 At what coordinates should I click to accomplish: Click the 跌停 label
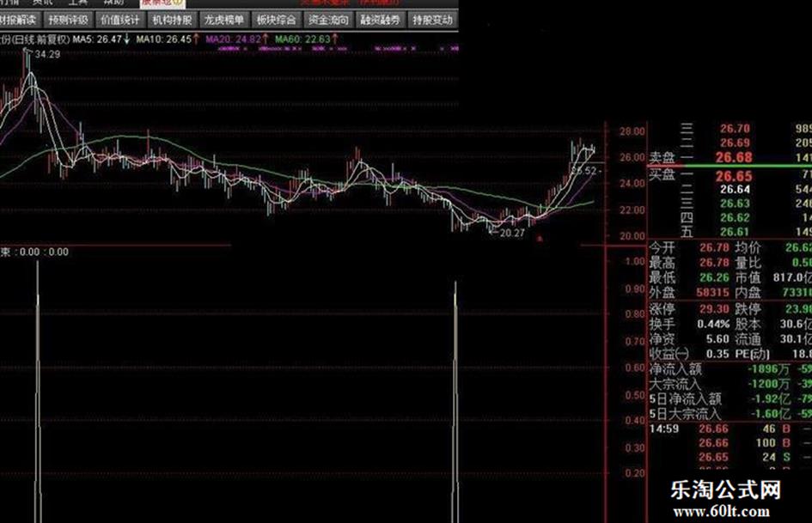(748, 309)
